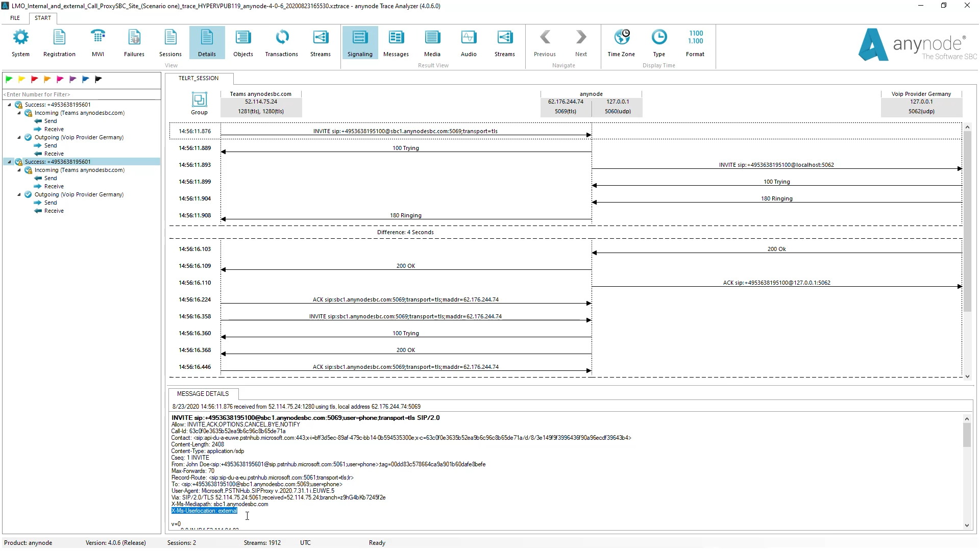Open Streams in the View group
Viewport: 980px width, 551px height.
pos(321,43)
